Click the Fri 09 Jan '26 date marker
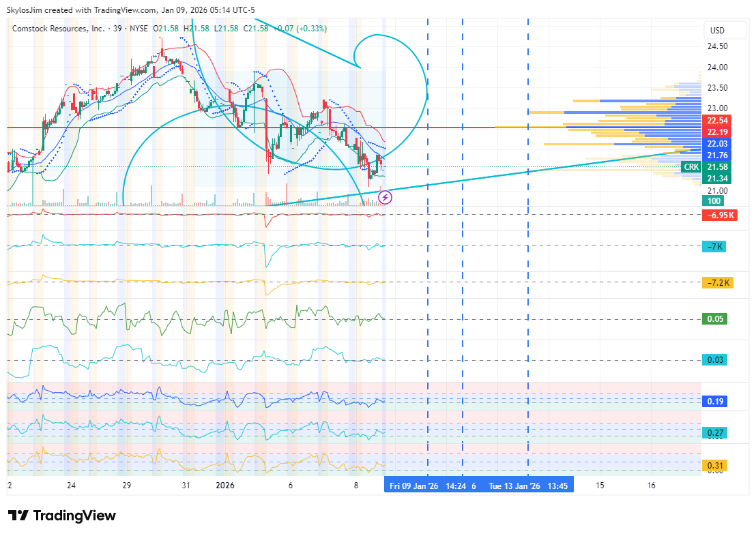This screenshot has height=536, width=756. (x=413, y=486)
